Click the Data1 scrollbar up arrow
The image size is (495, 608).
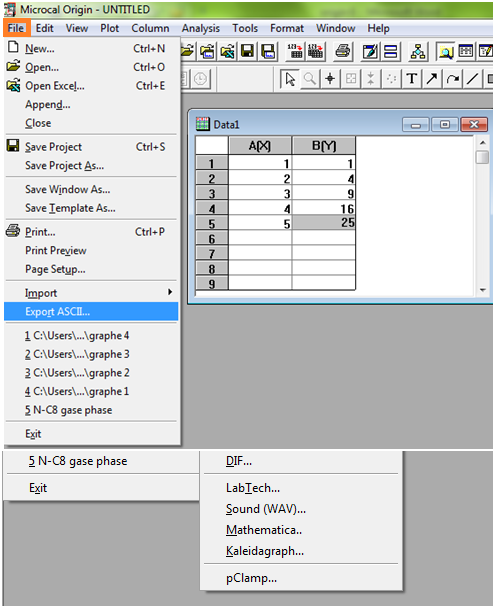coord(483,143)
